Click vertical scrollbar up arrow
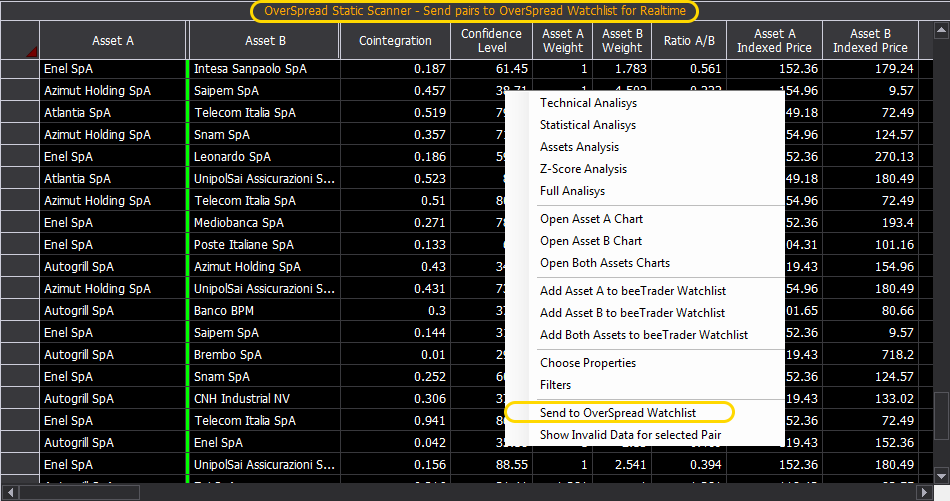 (x=942, y=29)
